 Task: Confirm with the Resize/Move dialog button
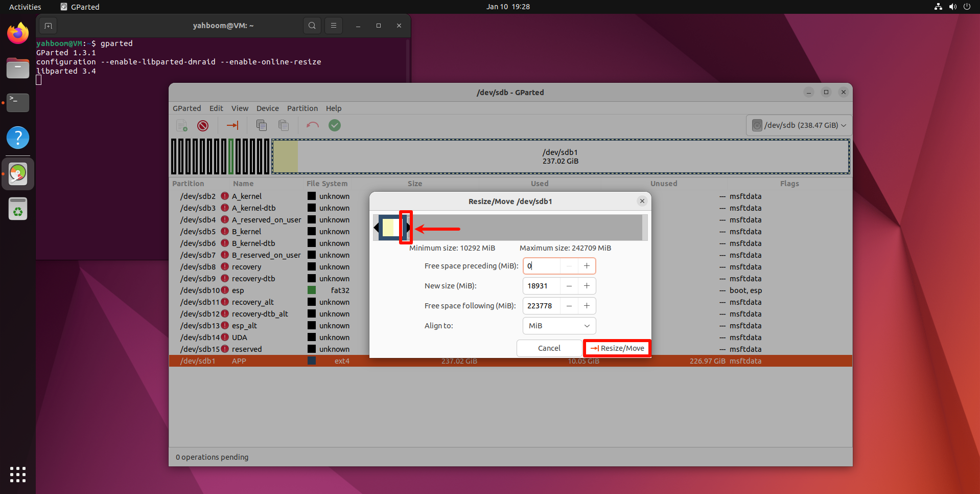point(617,348)
